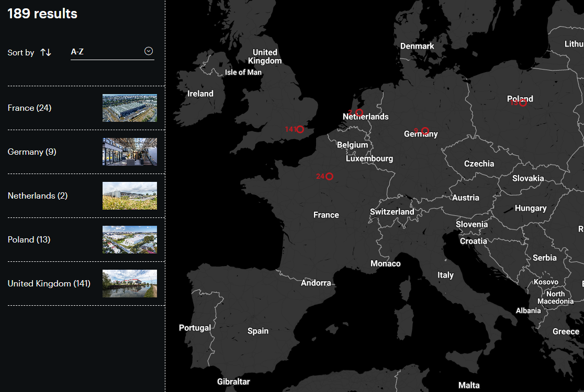Click the France warehouse thumbnail image
The height and width of the screenshot is (392, 584).
point(129,108)
